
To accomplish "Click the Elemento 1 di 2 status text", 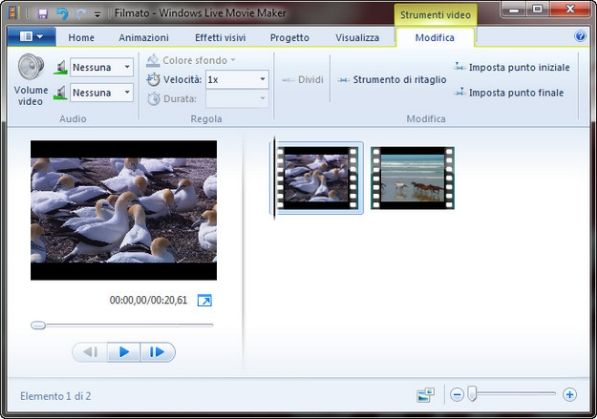I will pos(56,396).
